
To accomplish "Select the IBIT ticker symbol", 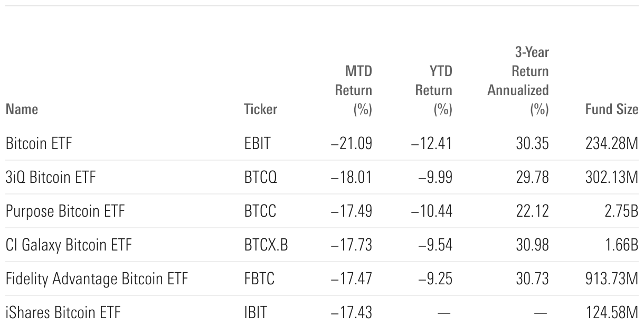I will [x=255, y=312].
